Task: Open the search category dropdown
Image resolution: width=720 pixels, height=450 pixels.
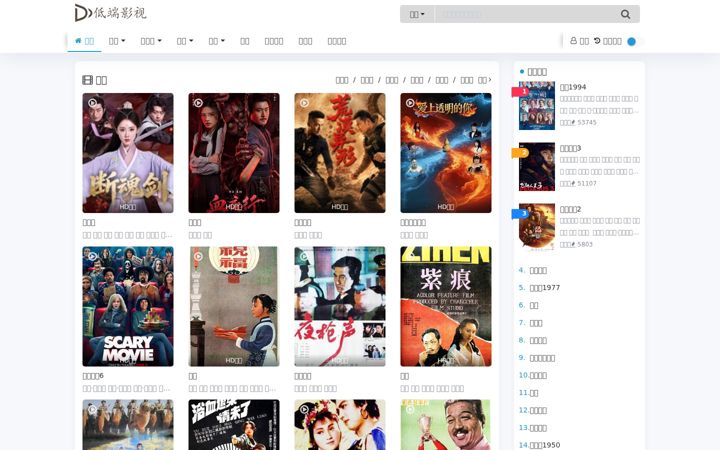Action: [417, 14]
